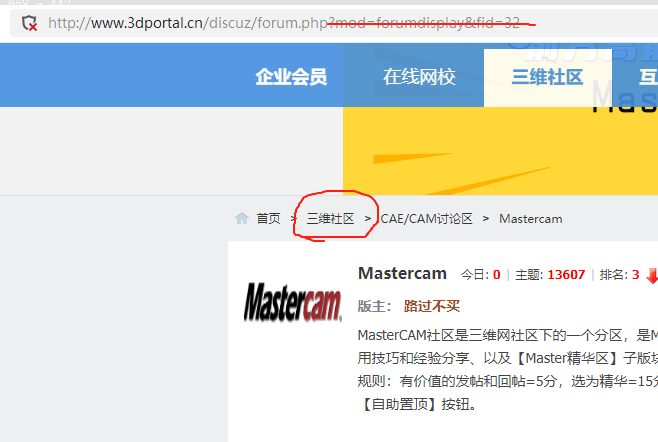The height and width of the screenshot is (442, 658).
Task: Open 三维社区 breadcrumb link
Action: tap(330, 219)
